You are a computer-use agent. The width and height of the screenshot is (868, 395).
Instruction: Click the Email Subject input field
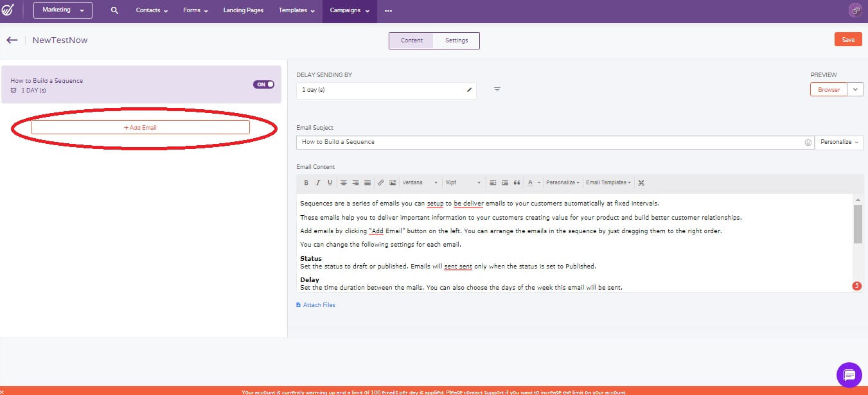[x=549, y=142]
